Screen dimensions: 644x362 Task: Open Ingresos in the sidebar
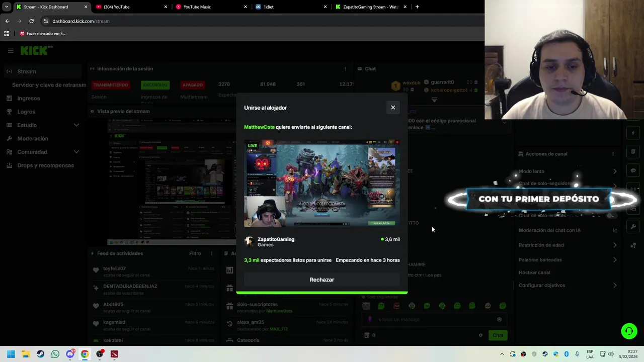28,99
